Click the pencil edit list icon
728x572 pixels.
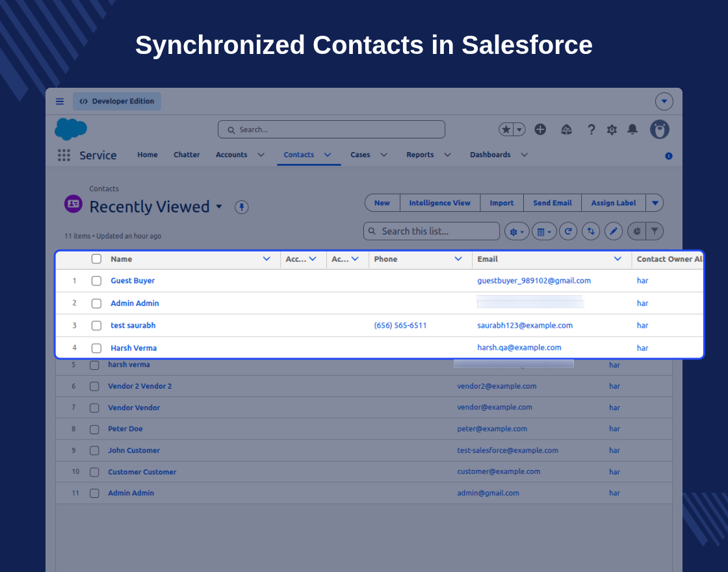[x=614, y=231]
